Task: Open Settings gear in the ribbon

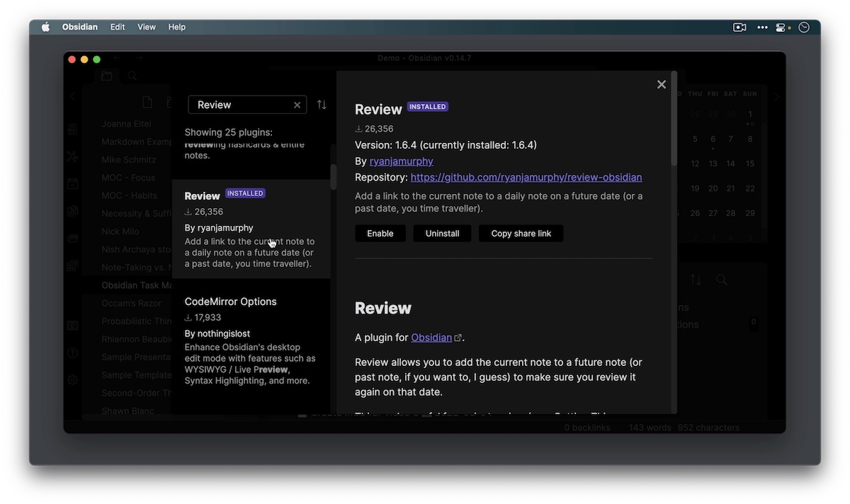Action: [x=72, y=379]
